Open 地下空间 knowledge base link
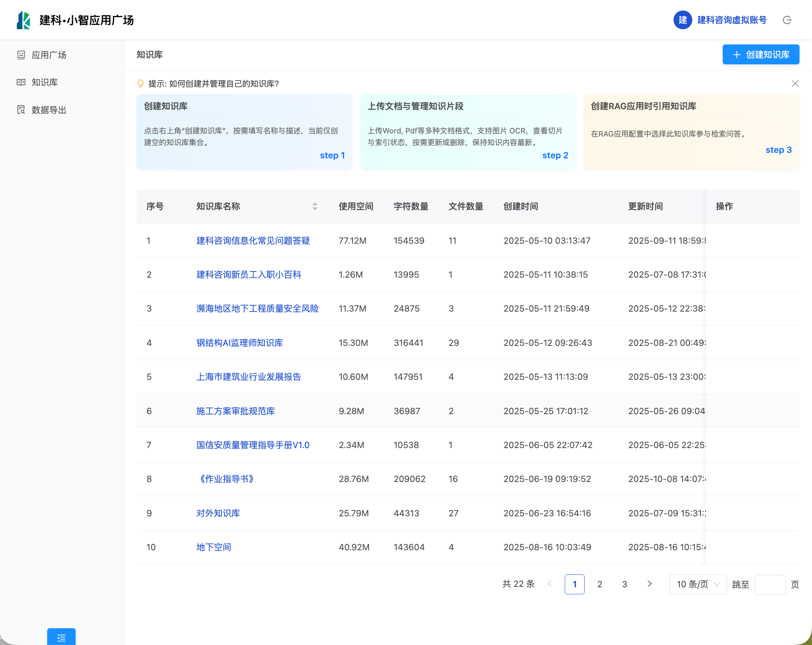Screen dimensions: 812x645 tap(214, 547)
